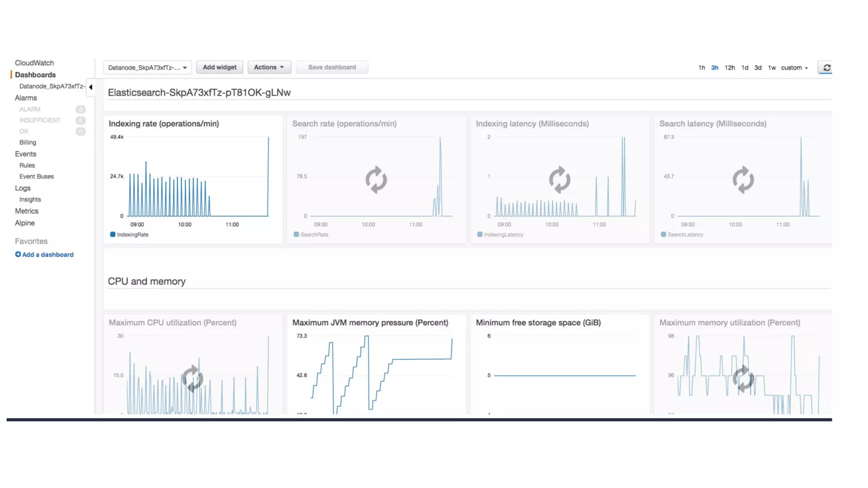Click the refresh dashboard icon

826,68
